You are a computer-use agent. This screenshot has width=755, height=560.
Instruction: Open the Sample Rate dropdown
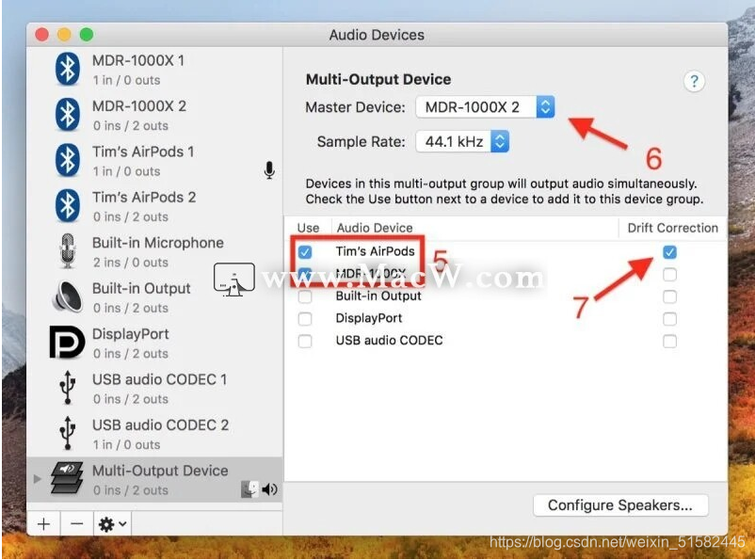[462, 141]
